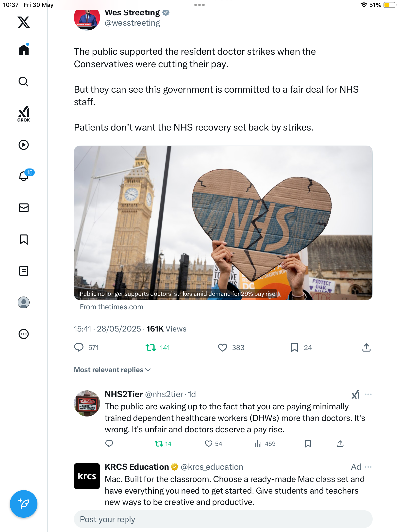Image resolution: width=399 pixels, height=532 pixels.
Task: Open more options on NHS2Tier reply
Action: pos(368,394)
